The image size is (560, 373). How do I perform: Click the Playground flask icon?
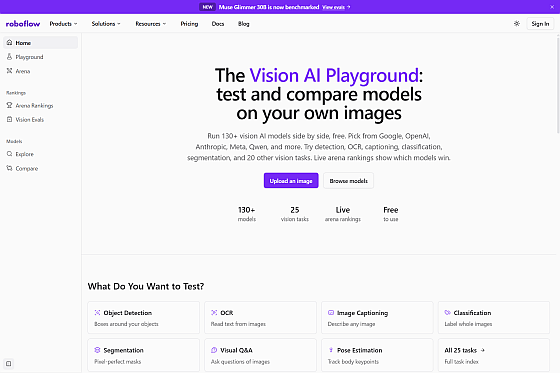pos(10,57)
